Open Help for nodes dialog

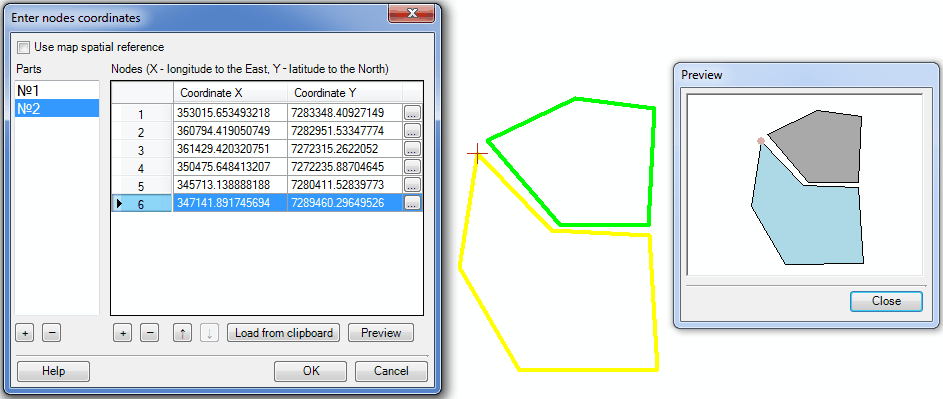[x=54, y=371]
